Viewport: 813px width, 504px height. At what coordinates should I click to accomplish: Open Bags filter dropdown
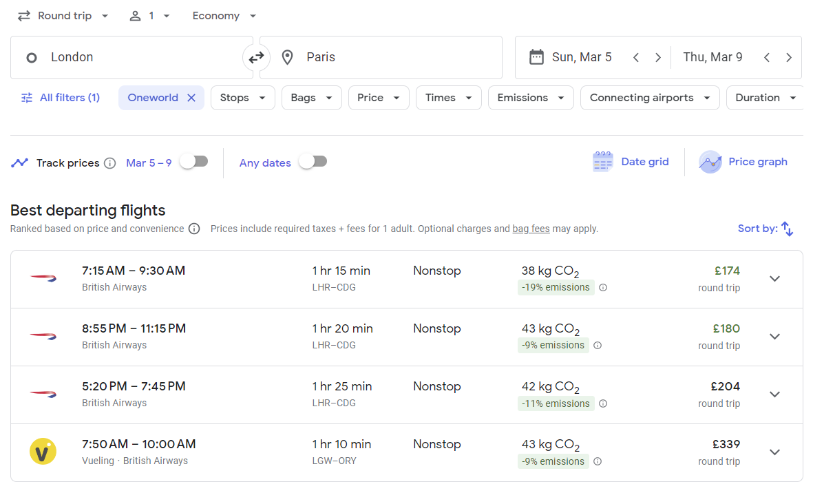click(x=312, y=98)
